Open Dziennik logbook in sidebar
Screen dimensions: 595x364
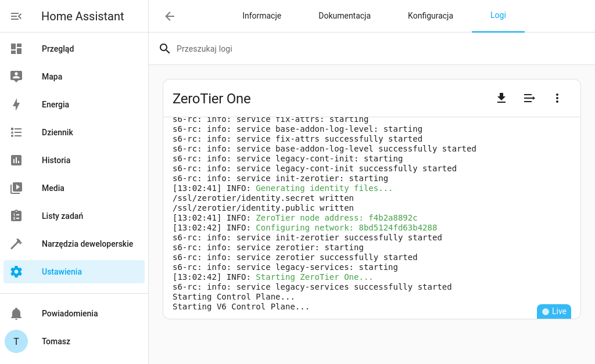click(x=57, y=132)
